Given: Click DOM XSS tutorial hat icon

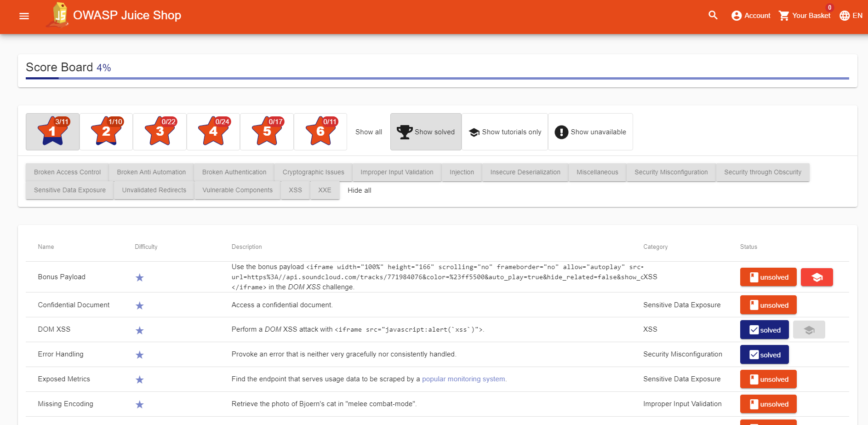Looking at the screenshot, I should click(809, 330).
